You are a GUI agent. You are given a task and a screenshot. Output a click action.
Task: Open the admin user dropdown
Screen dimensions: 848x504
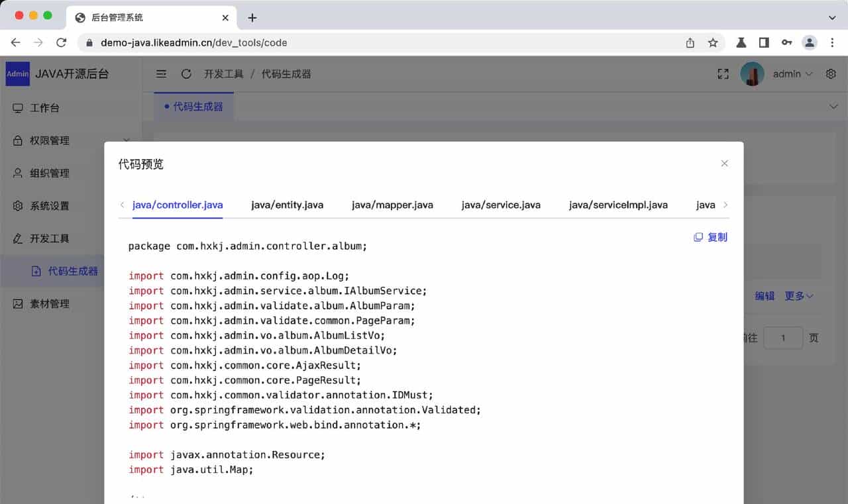pyautogui.click(x=792, y=74)
